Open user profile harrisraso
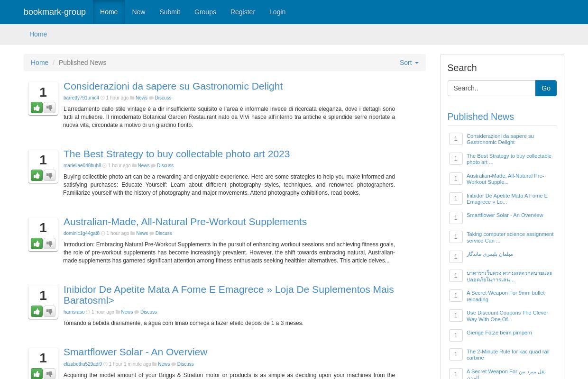Viewport: 588px width, 379px height. click(74, 312)
